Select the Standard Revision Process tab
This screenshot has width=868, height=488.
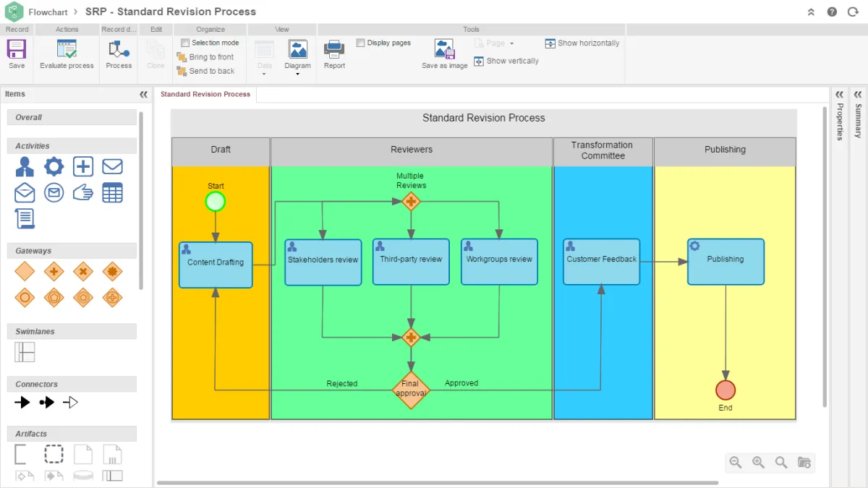[205, 94]
